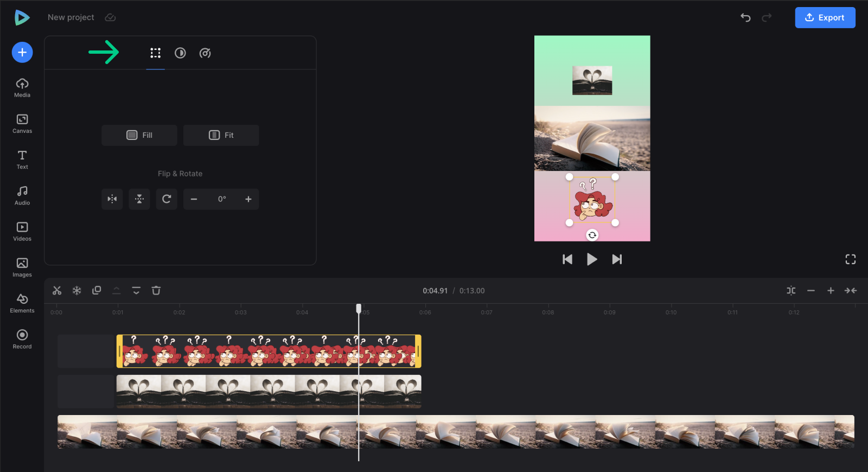Click the heart book image in preview

592,80
